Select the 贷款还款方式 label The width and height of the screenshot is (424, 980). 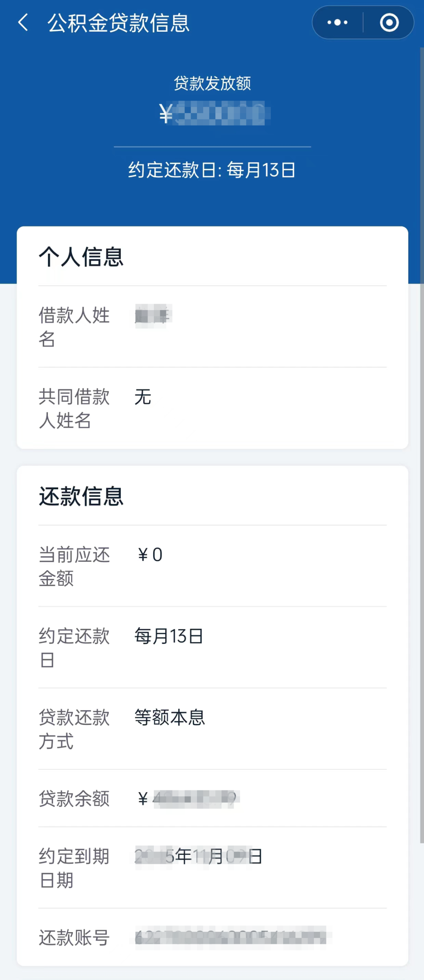pyautogui.click(x=74, y=729)
